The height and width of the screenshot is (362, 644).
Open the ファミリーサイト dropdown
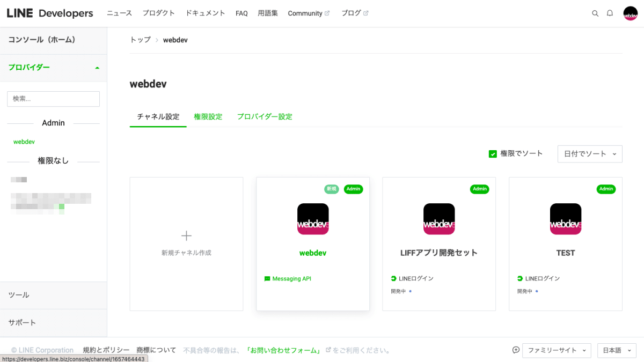(557, 350)
